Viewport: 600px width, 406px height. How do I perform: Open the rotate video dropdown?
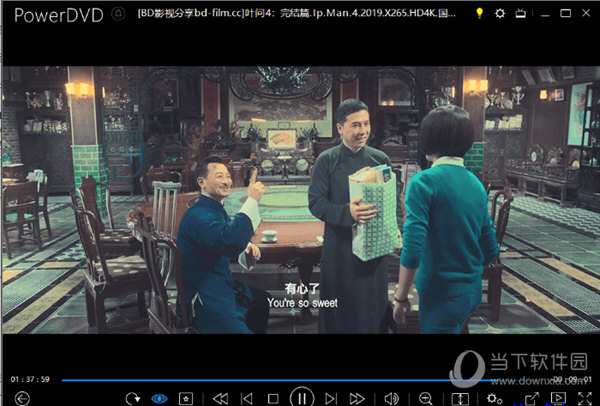click(x=132, y=399)
